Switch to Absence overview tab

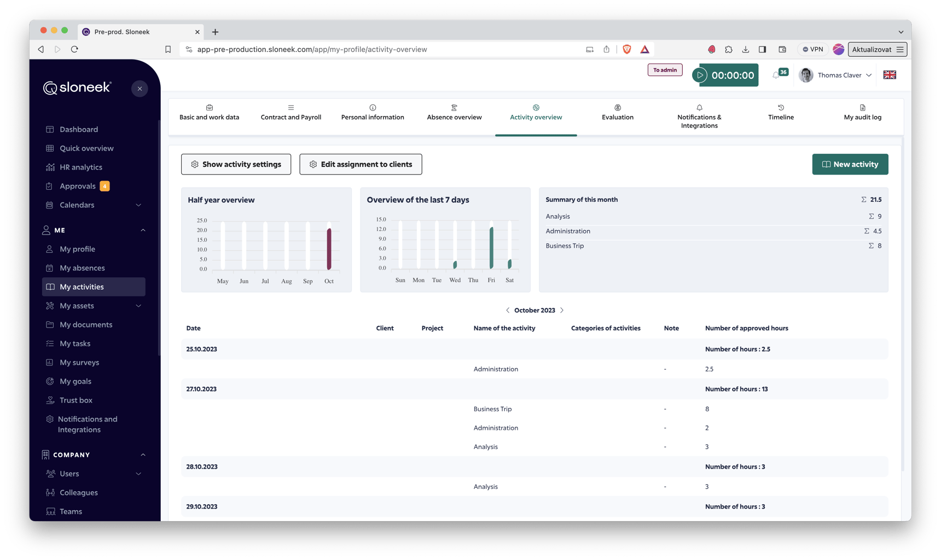tap(454, 113)
